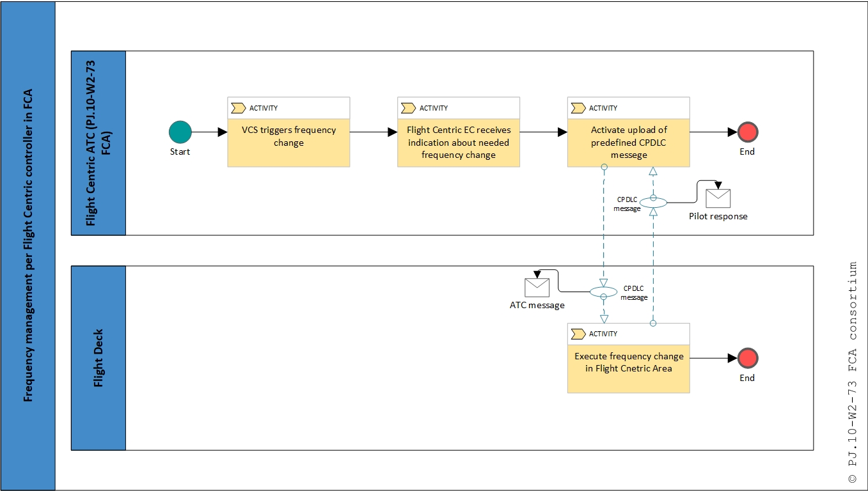Click the Flight Centric ATC lane header

pyautogui.click(x=99, y=143)
